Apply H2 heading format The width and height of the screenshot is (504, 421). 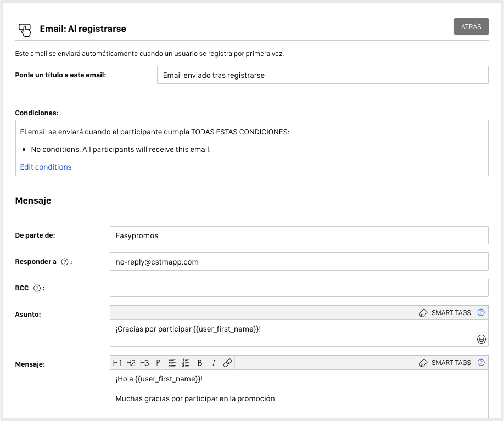(131, 363)
